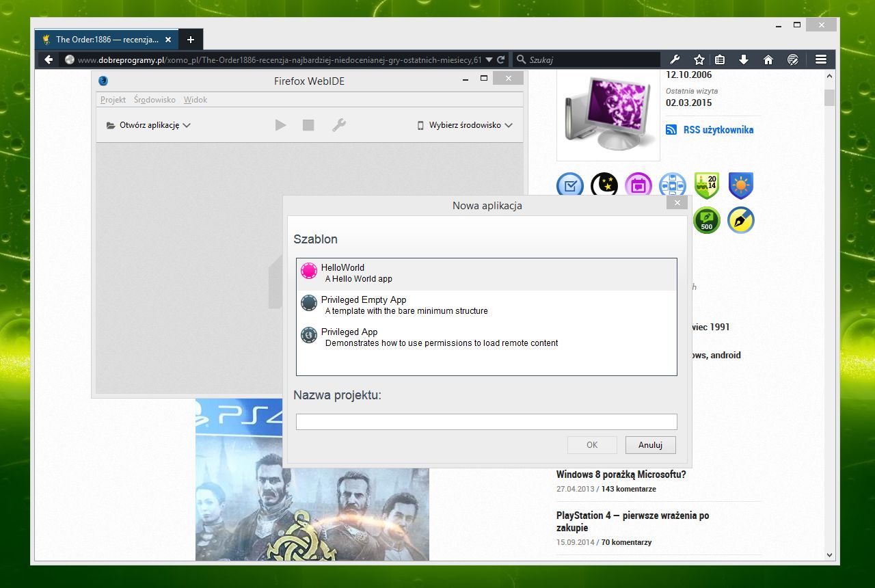Click the Nazwa projektu text field
This screenshot has width=875, height=588.
(487, 422)
